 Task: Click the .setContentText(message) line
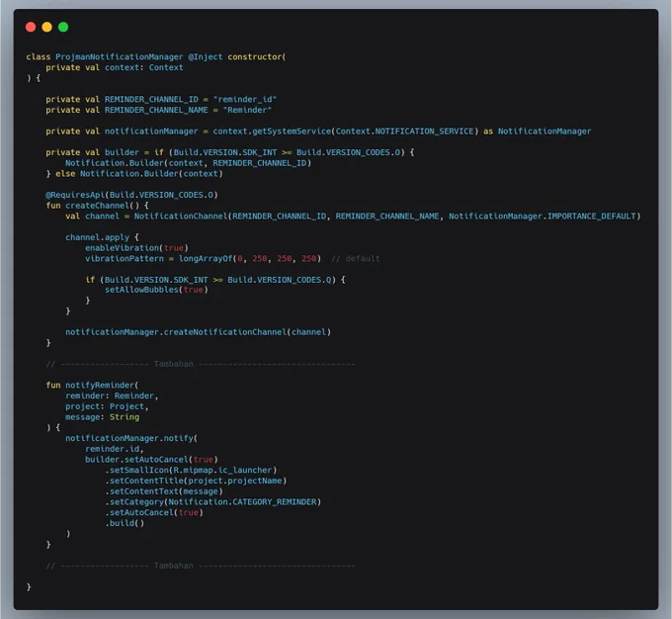point(164,491)
